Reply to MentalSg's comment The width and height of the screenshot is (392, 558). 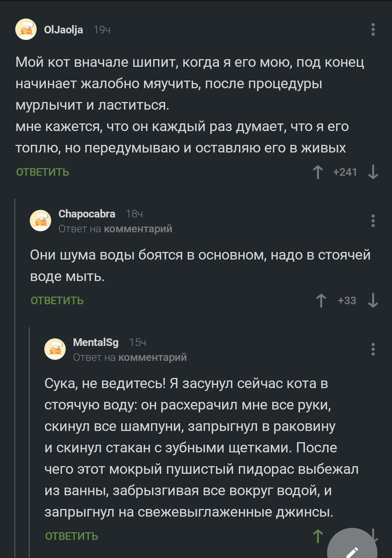pyautogui.click(x=72, y=536)
